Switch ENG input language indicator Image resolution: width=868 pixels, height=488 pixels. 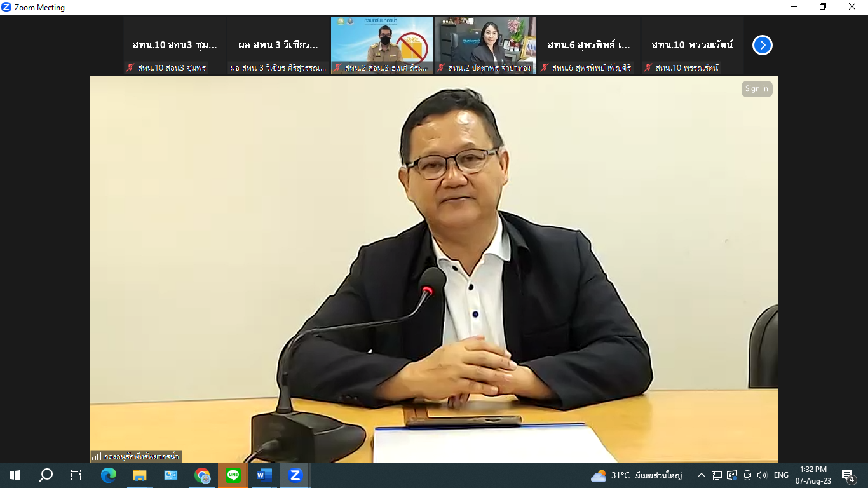point(781,475)
